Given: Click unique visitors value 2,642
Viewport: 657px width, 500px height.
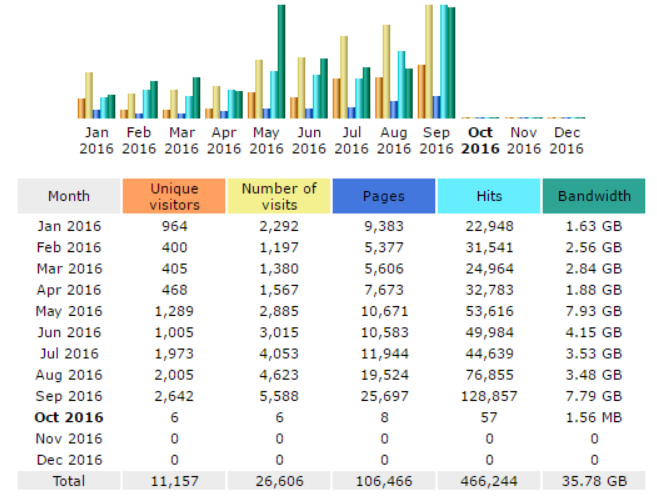Looking at the screenshot, I should pos(174,396).
